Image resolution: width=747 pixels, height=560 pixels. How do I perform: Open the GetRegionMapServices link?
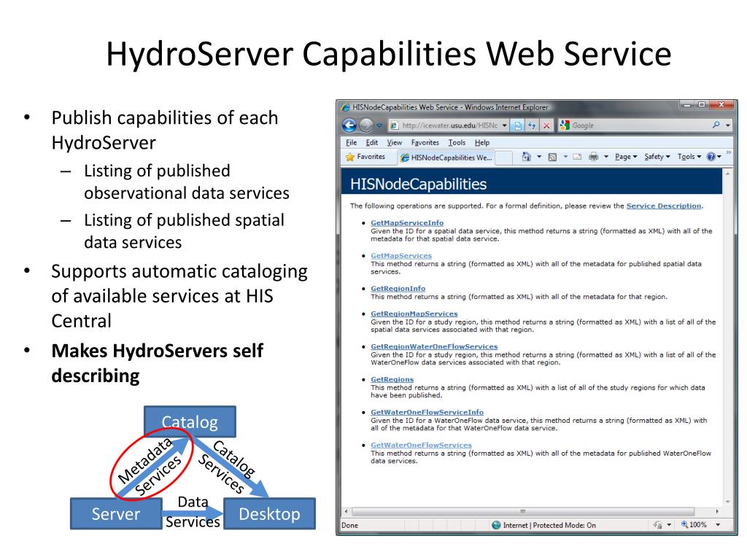pyautogui.click(x=414, y=314)
